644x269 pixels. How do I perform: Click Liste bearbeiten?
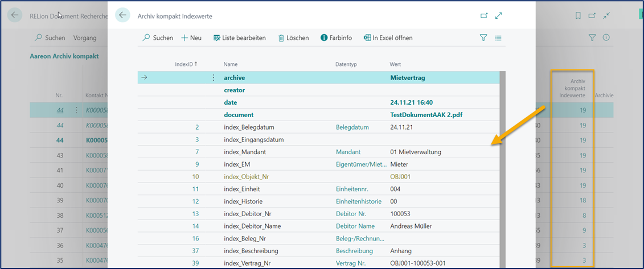pos(239,38)
